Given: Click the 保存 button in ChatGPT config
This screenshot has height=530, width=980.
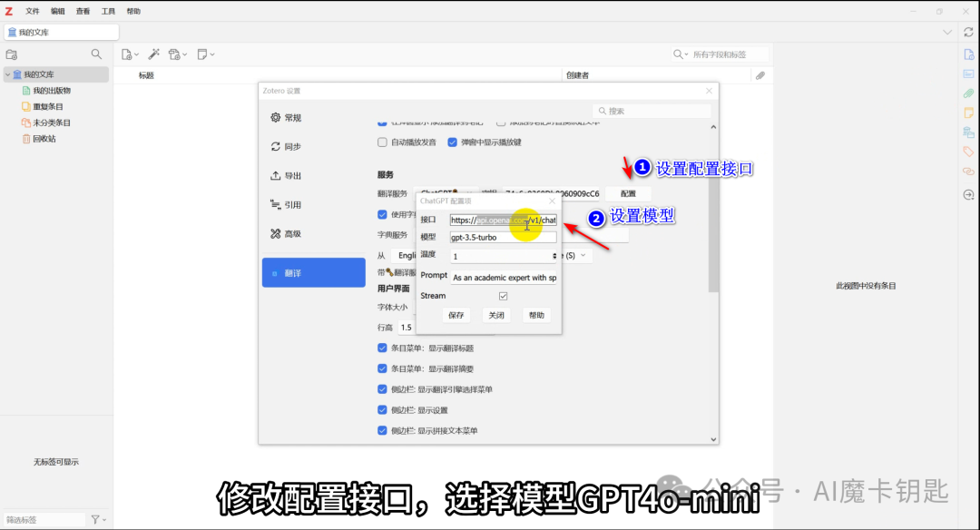Looking at the screenshot, I should pos(456,315).
